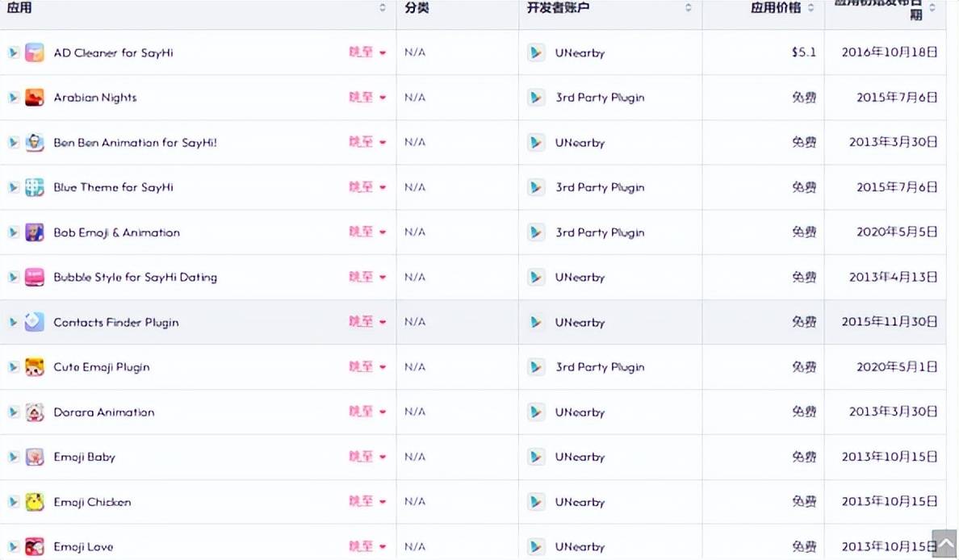Screen dimensions: 959x560
Task: Sort by the 应用价格 column
Action: pos(776,8)
